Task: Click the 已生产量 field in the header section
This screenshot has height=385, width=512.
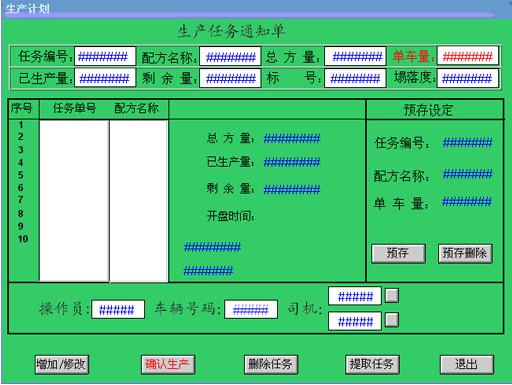Action: [x=105, y=78]
